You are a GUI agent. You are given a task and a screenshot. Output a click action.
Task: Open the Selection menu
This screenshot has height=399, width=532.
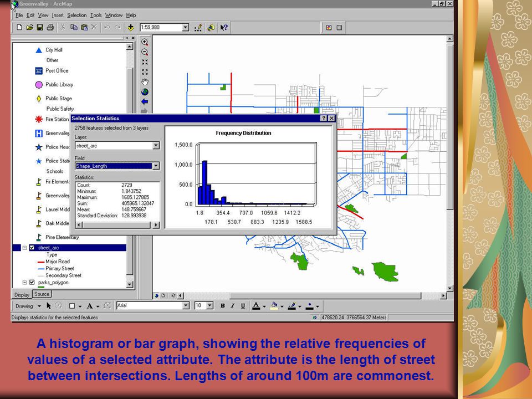coord(76,16)
